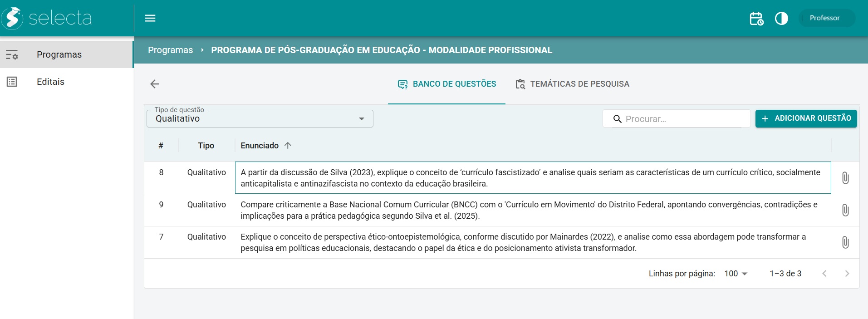Click the next page chevron
Viewport: 868px width, 319px height.
847,274
